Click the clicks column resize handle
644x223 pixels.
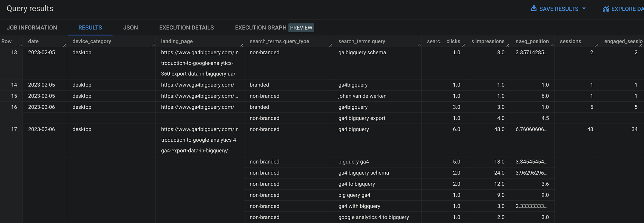pos(464,45)
